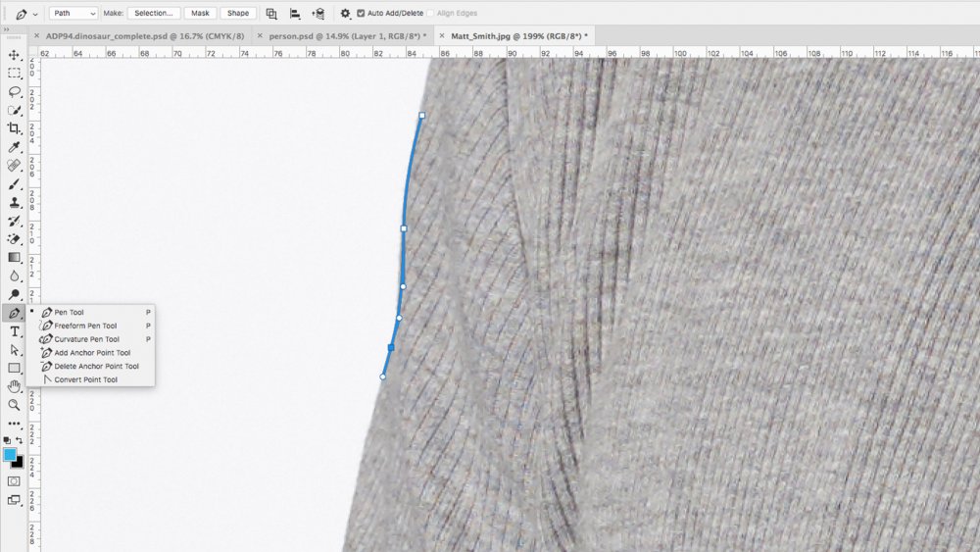The image size is (980, 552).
Task: Open the blue foreground color swatch
Action: click(10, 455)
